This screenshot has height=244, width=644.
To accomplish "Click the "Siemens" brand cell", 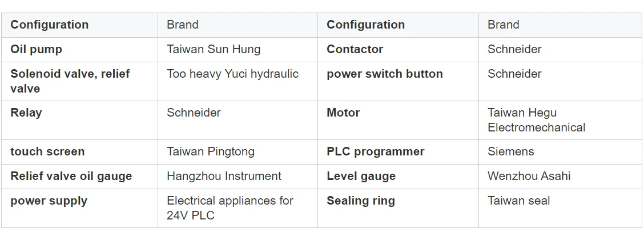I will click(x=510, y=152).
